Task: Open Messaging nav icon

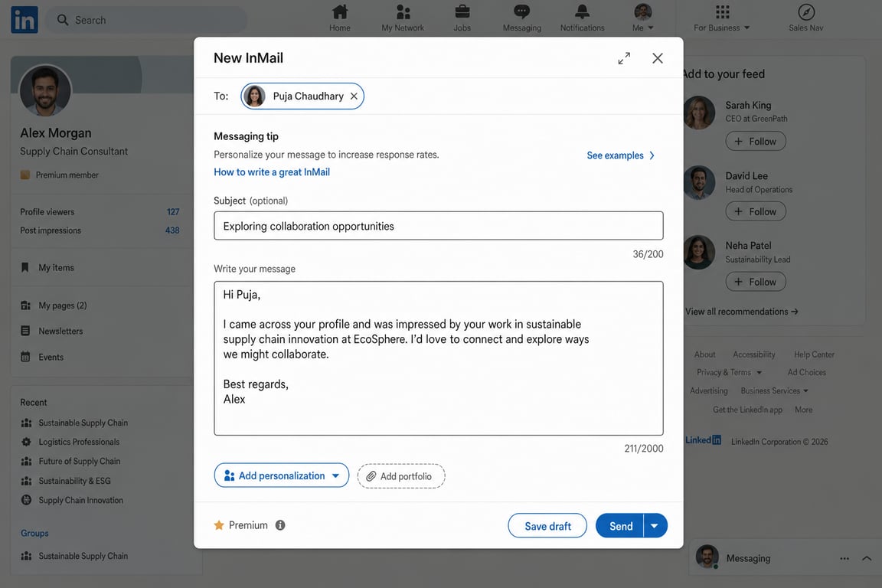Action: point(521,11)
